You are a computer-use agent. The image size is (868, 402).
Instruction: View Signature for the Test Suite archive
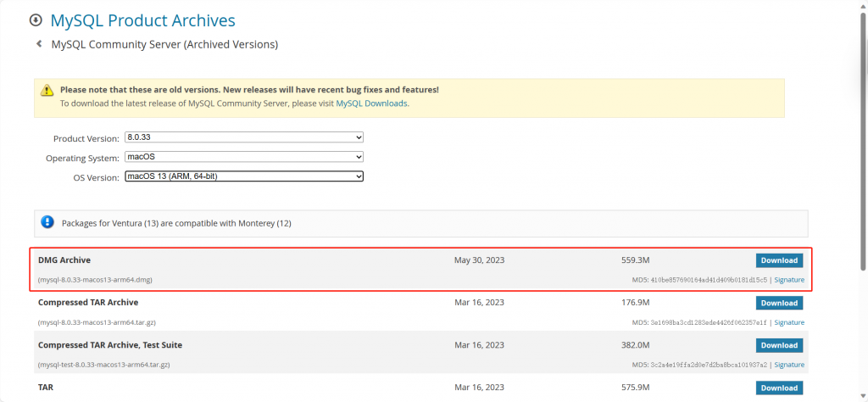[789, 365]
